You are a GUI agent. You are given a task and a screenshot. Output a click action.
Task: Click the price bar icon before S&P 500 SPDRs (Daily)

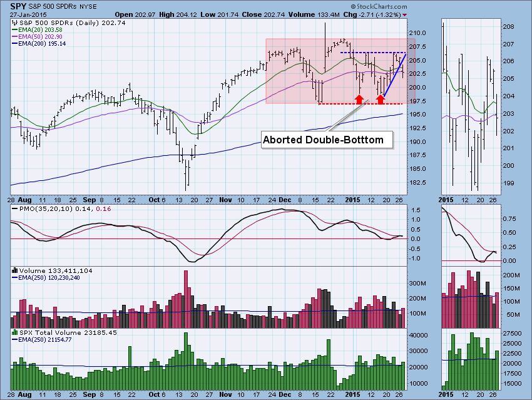pyautogui.click(x=14, y=23)
